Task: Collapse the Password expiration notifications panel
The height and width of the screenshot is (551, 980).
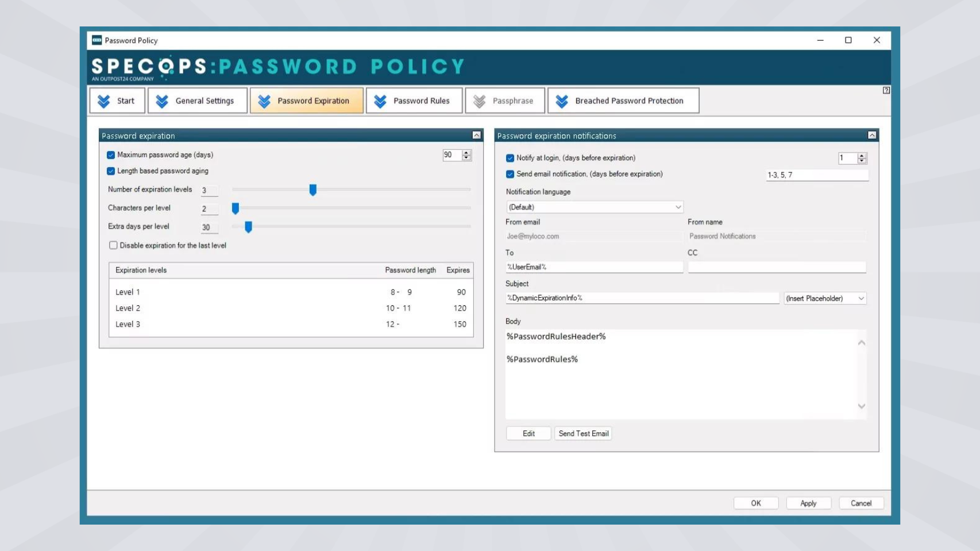Action: [x=872, y=135]
